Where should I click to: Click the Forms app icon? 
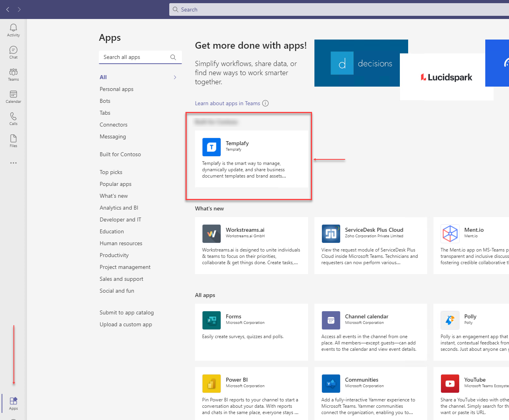(x=212, y=320)
